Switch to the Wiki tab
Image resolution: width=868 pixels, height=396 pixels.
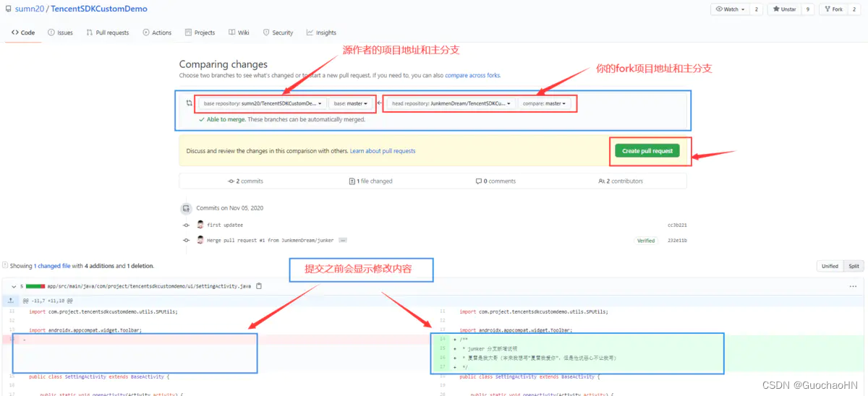239,33
